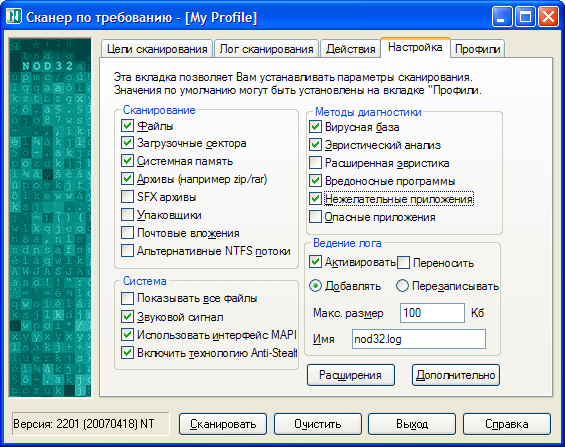
Task: Enable SFX архивы scanning
Action: tap(127, 197)
